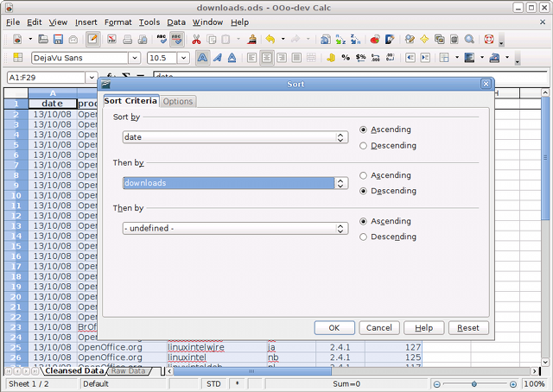Image resolution: width=553 pixels, height=392 pixels.
Task: Open the 'date' Sort by dropdown
Action: click(341, 137)
